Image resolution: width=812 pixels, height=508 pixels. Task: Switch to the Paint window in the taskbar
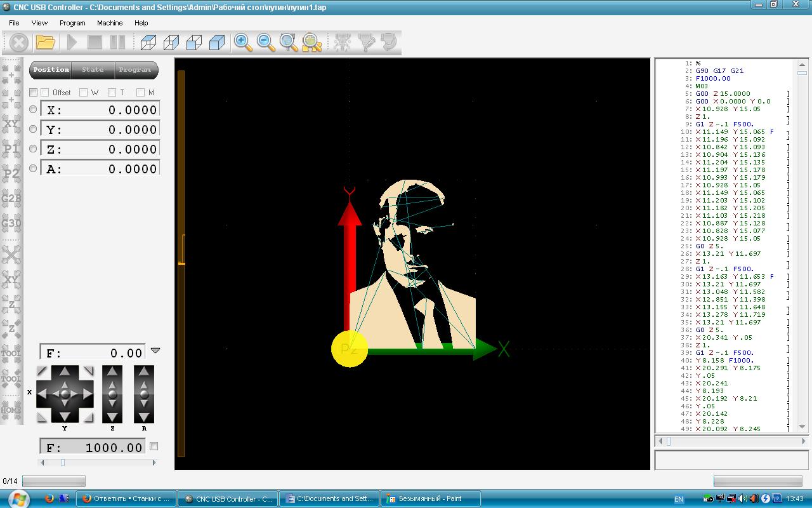click(x=431, y=498)
